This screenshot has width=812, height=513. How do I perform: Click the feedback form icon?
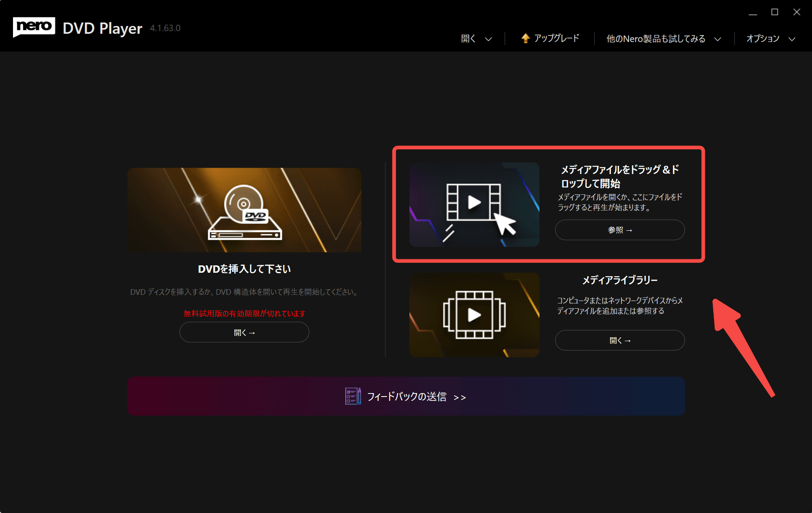(353, 396)
